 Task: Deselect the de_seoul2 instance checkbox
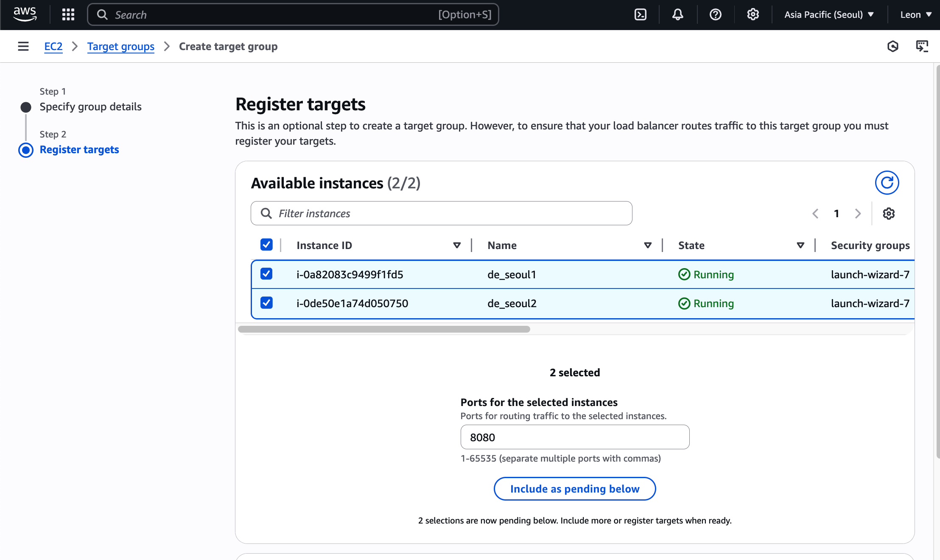[x=266, y=303]
